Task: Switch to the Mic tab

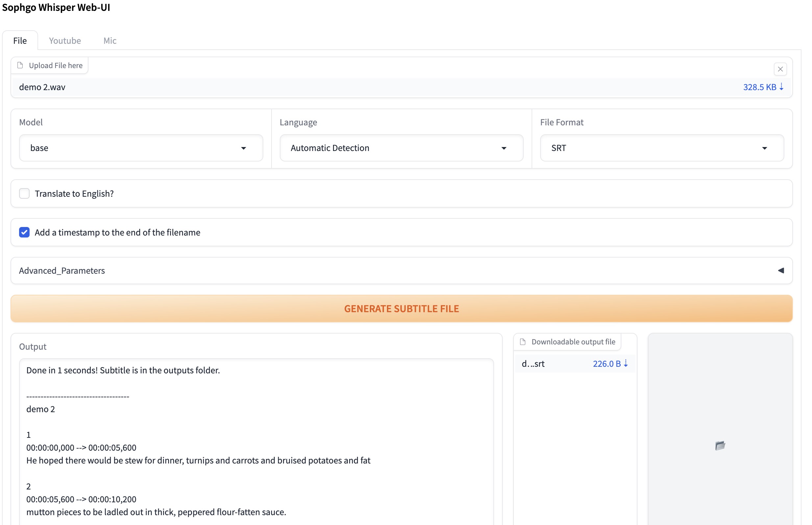Action: tap(110, 40)
